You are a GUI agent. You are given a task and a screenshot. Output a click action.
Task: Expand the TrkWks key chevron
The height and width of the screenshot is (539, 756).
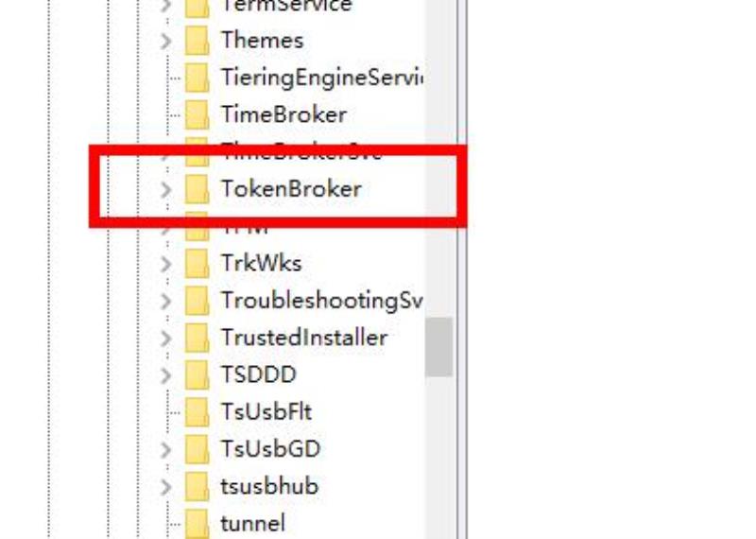[165, 264]
